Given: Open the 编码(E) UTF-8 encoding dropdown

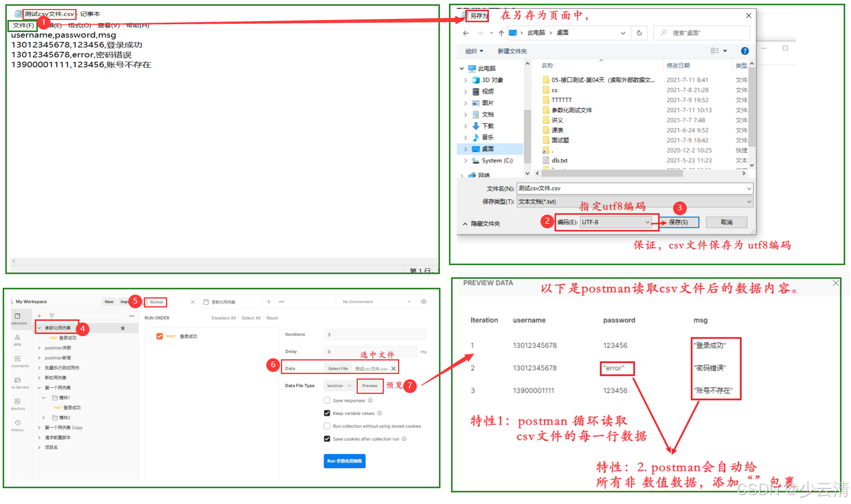Looking at the screenshot, I should [616, 222].
